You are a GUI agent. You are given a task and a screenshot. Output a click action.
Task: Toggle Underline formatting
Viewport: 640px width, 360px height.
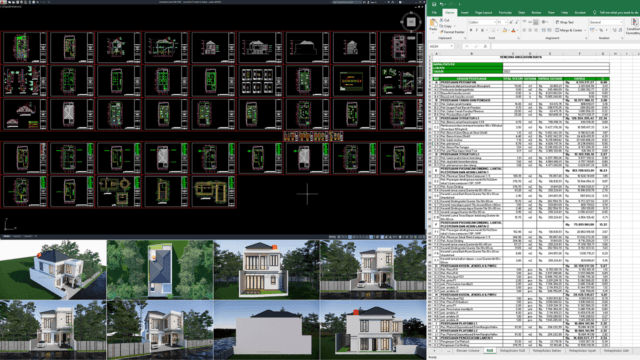(x=482, y=30)
